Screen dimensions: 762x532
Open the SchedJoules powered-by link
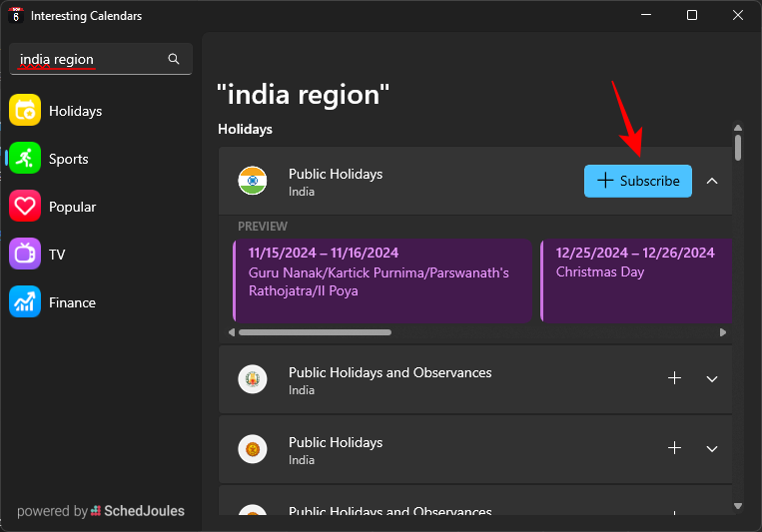tap(137, 511)
